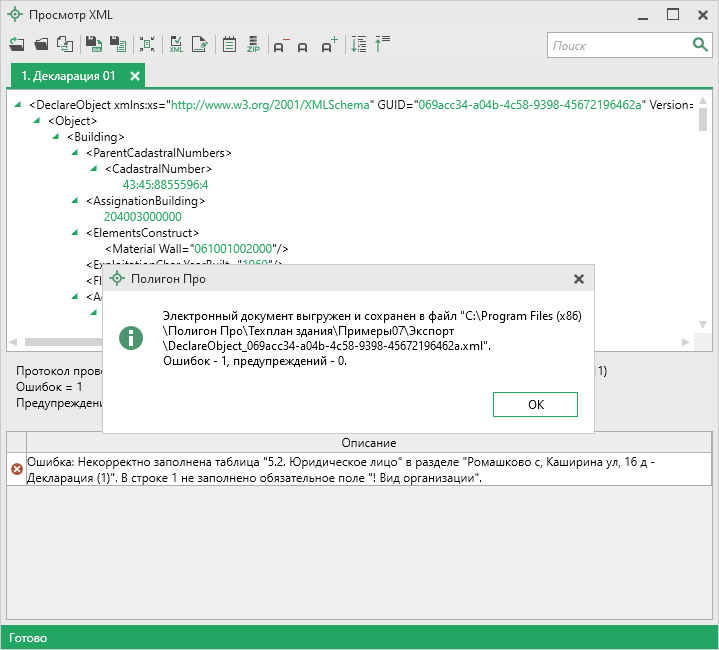Image resolution: width=719 pixels, height=650 pixels.
Task: Click the increase font size icon
Action: tap(329, 45)
